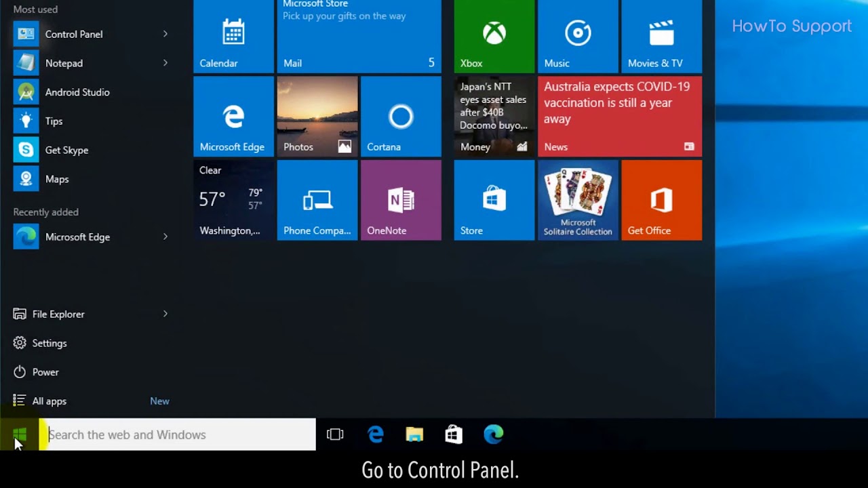Expand Control Panel jump list arrow
868x488 pixels.
(165, 34)
